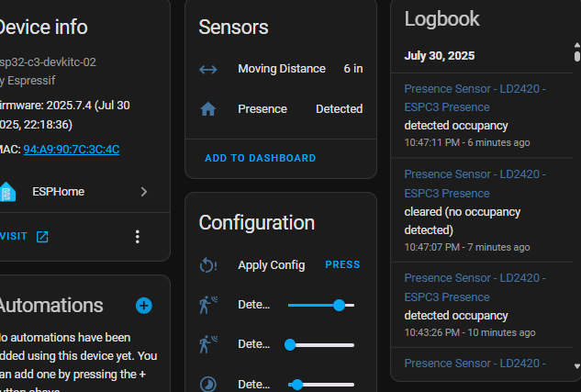Click the Moving Distance arrows icon
Screen dimensions: 581x392
(x=208, y=69)
